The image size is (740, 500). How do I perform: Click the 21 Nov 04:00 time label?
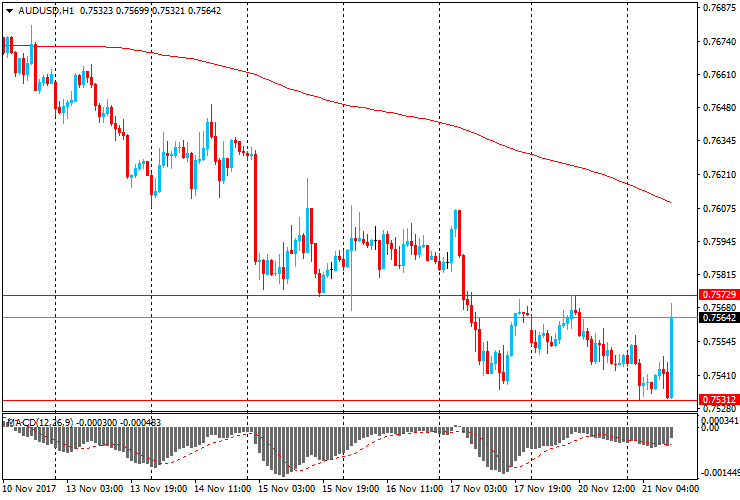coord(670,488)
